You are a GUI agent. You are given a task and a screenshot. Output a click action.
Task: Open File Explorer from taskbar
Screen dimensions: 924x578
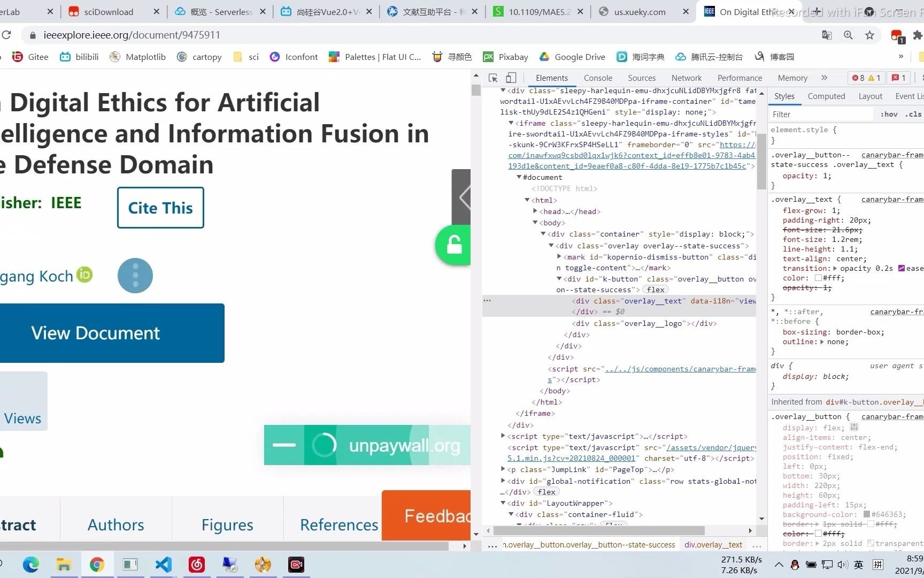[x=64, y=565]
